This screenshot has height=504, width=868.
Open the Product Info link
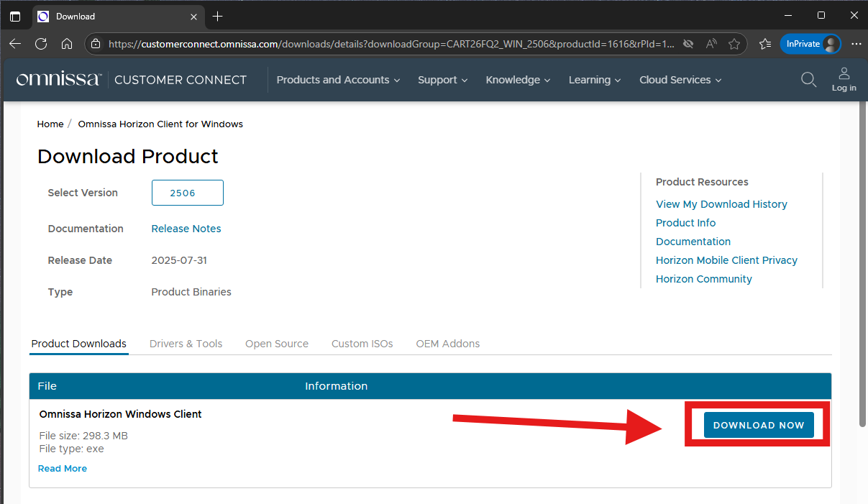pyautogui.click(x=685, y=223)
